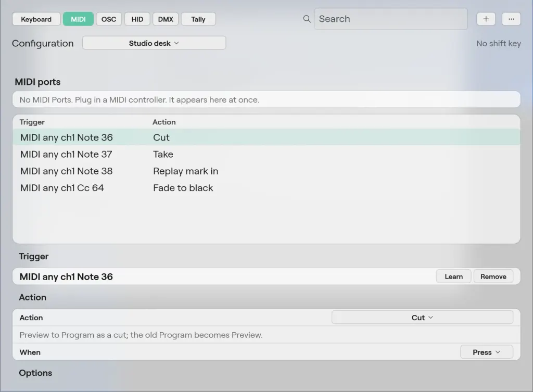Focus the Search input field
This screenshot has width=533, height=392.
point(391,19)
